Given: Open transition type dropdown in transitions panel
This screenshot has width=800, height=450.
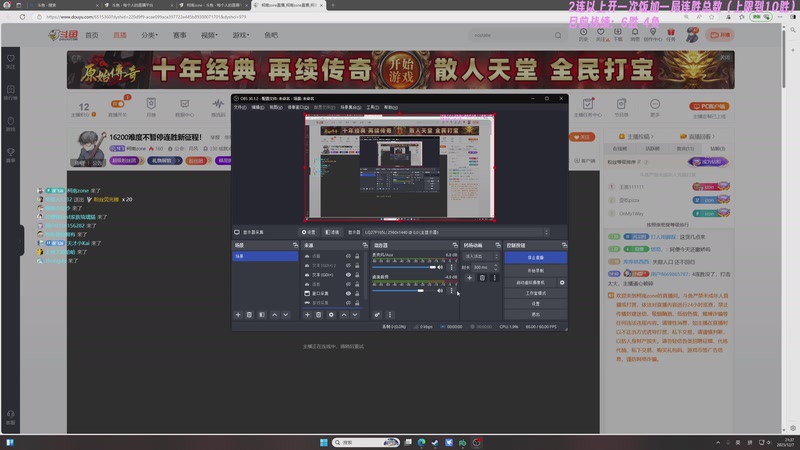Looking at the screenshot, I should [x=481, y=256].
